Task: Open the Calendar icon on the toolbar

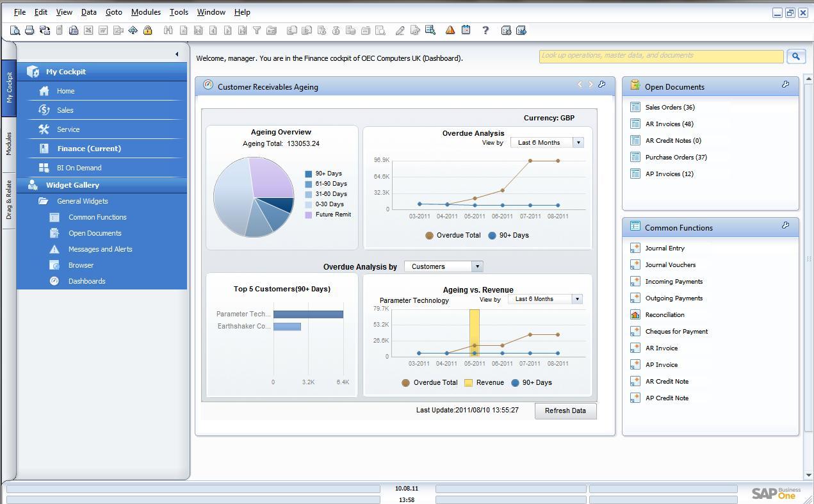Action: 465,30
